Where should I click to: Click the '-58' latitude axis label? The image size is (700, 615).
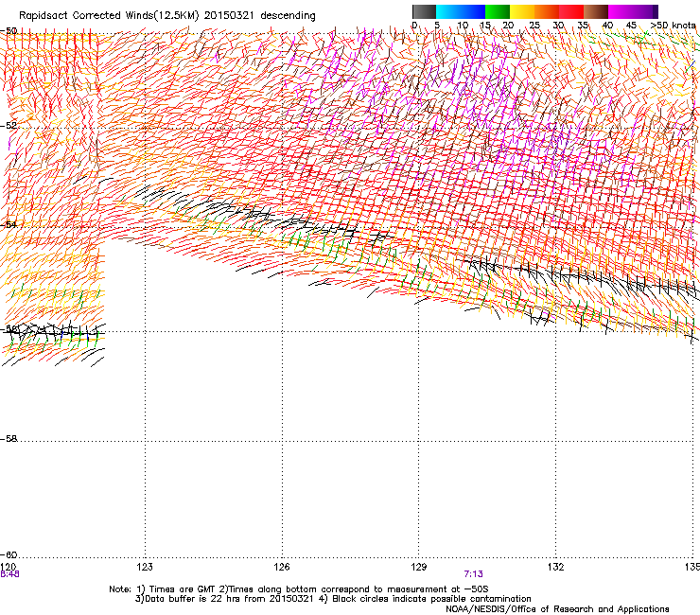click(x=9, y=439)
